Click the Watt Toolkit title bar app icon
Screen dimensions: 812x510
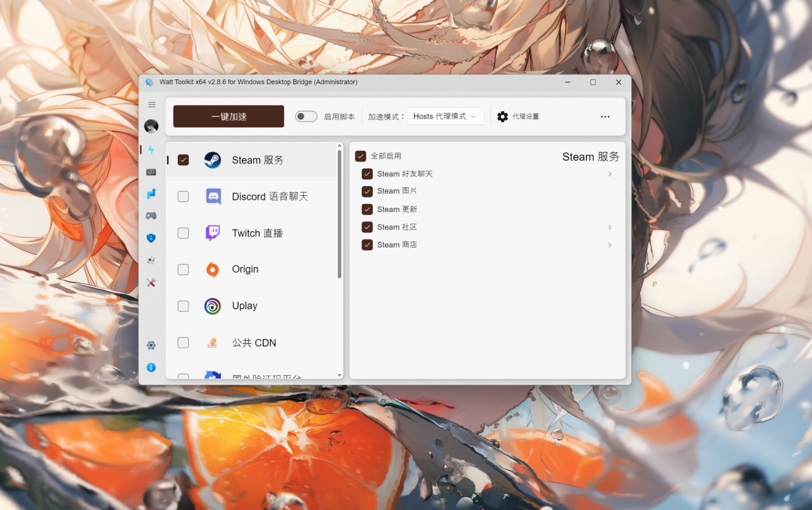(x=149, y=82)
